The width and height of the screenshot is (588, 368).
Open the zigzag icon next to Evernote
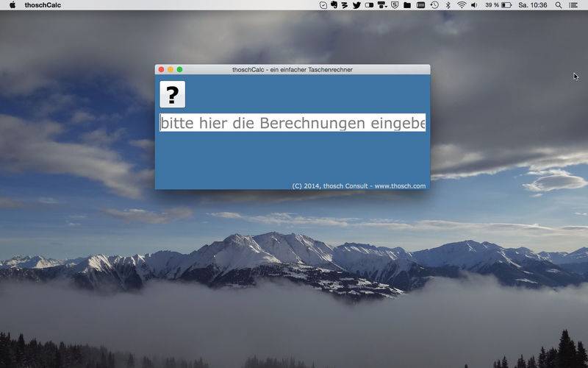[345, 5]
